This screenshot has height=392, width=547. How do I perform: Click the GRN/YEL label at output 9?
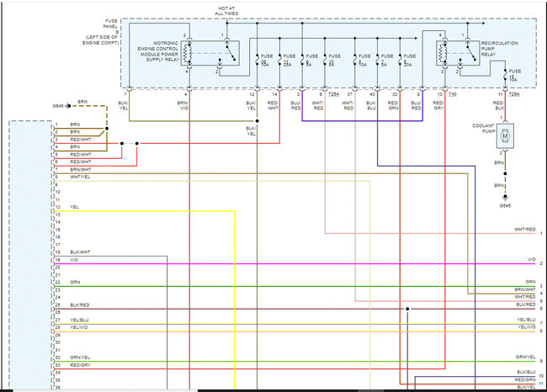point(525,357)
